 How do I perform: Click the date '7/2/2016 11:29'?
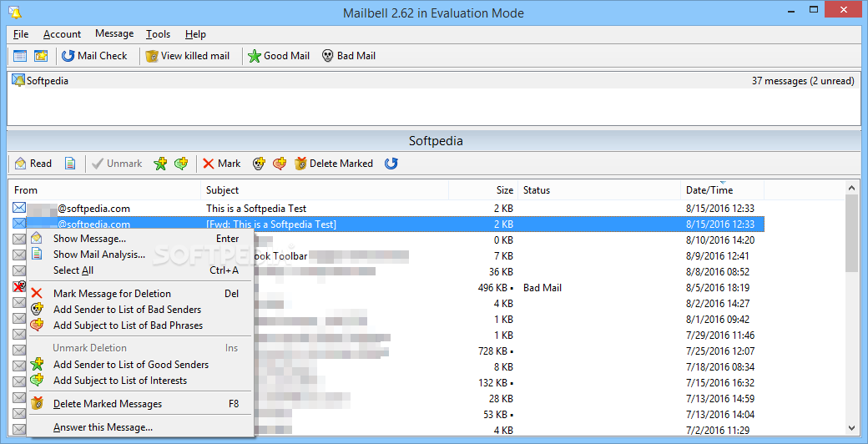[718, 430]
